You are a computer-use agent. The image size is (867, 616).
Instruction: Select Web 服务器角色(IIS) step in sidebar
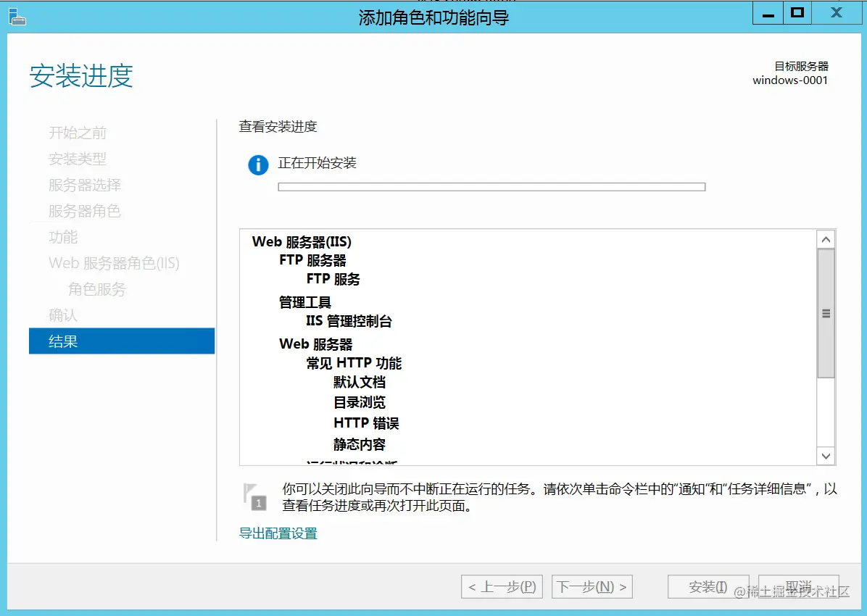(x=114, y=262)
